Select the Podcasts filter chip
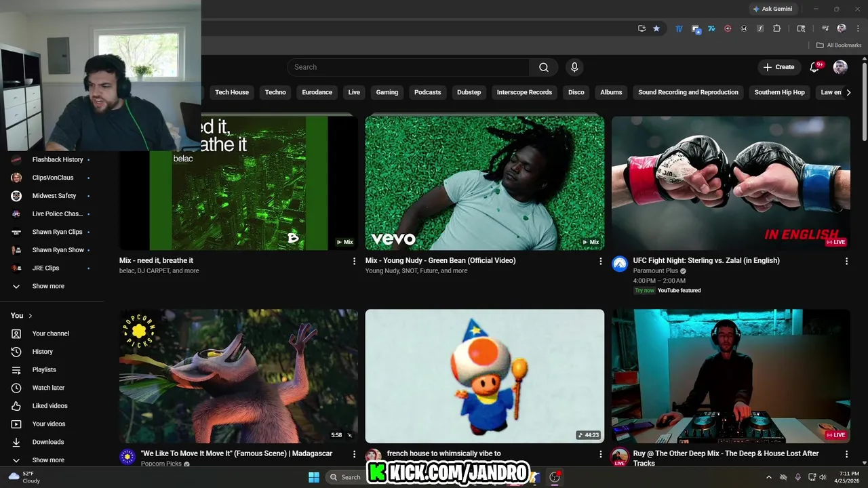This screenshot has height=488, width=868. click(427, 92)
